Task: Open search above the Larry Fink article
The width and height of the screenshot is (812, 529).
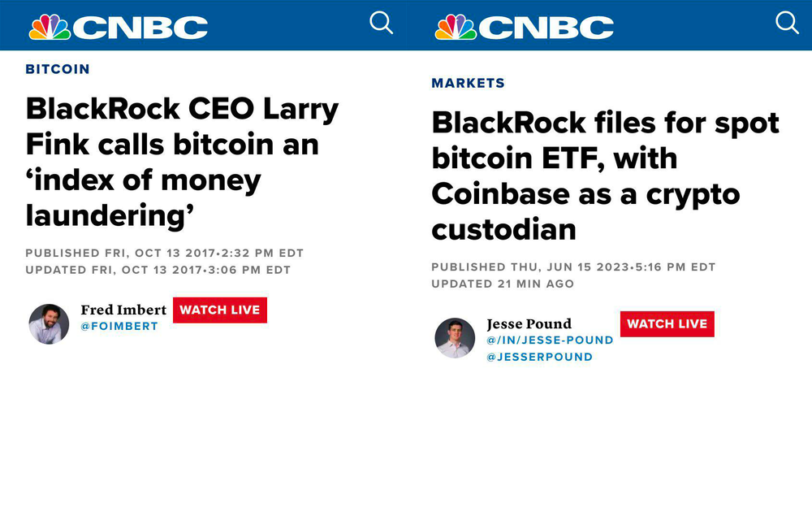Action: click(381, 23)
